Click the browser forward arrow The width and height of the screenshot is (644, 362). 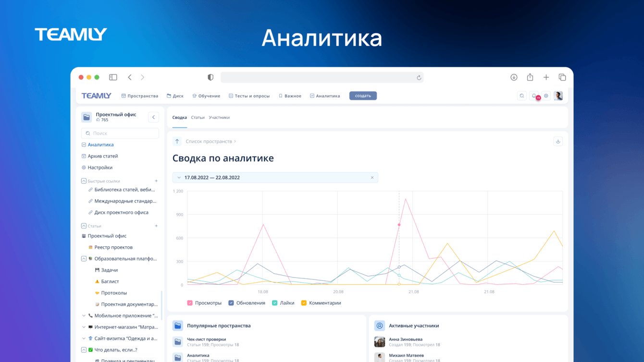point(142,77)
